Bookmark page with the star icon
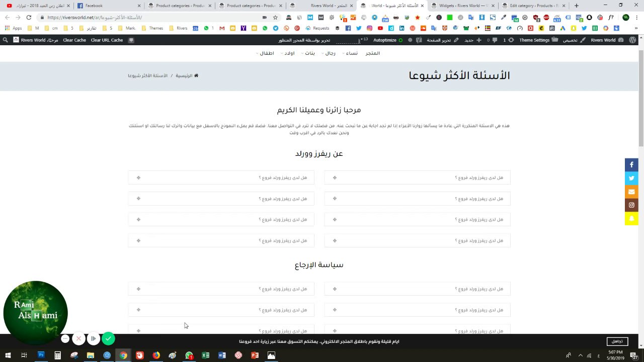This screenshot has height=362, width=644. tap(275, 17)
